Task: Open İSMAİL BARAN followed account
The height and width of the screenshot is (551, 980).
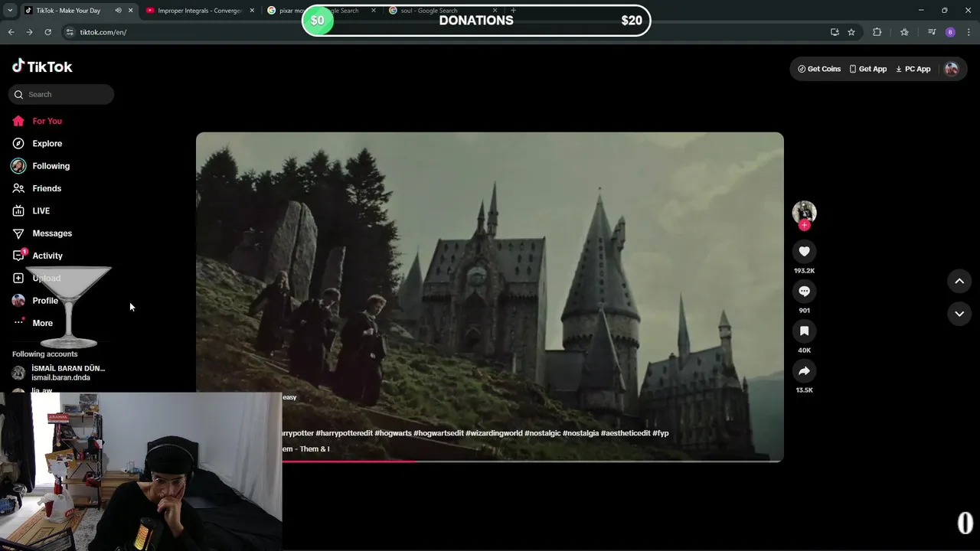Action: (60, 373)
